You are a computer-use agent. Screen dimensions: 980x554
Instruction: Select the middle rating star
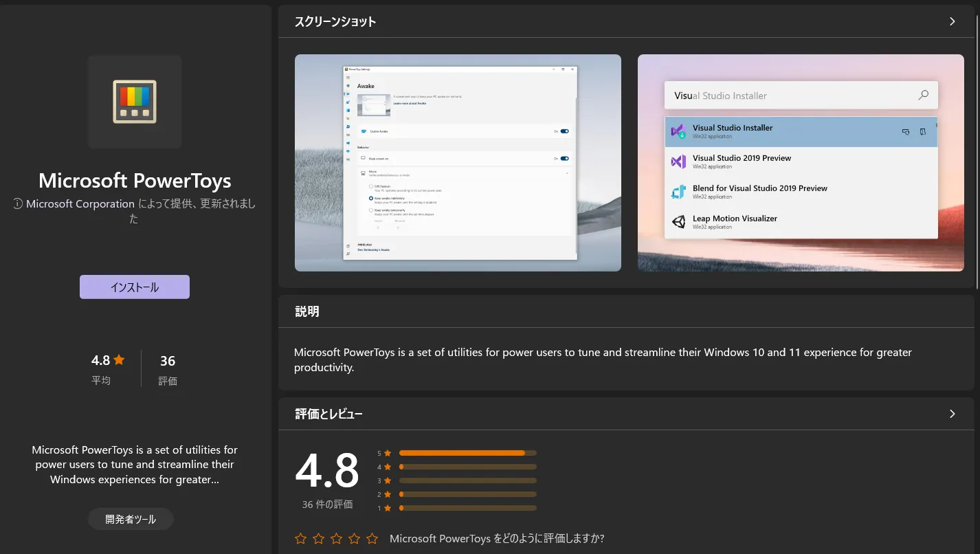tap(336, 538)
